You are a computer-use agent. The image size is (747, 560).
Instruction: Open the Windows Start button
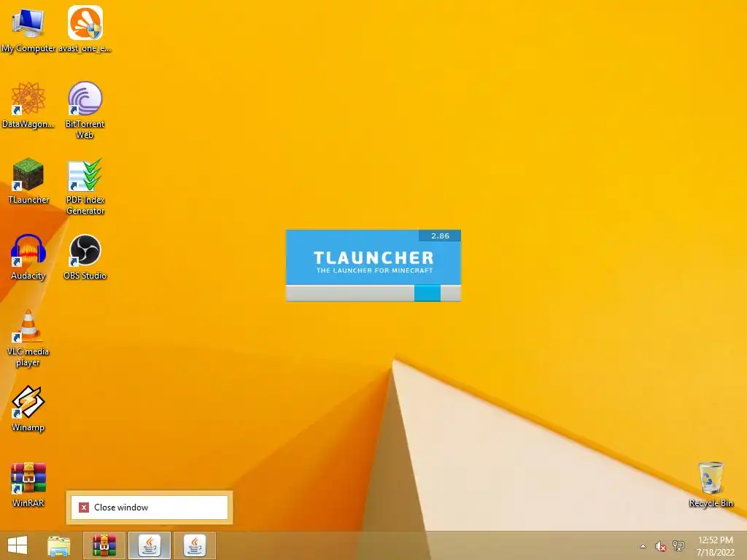tap(18, 545)
